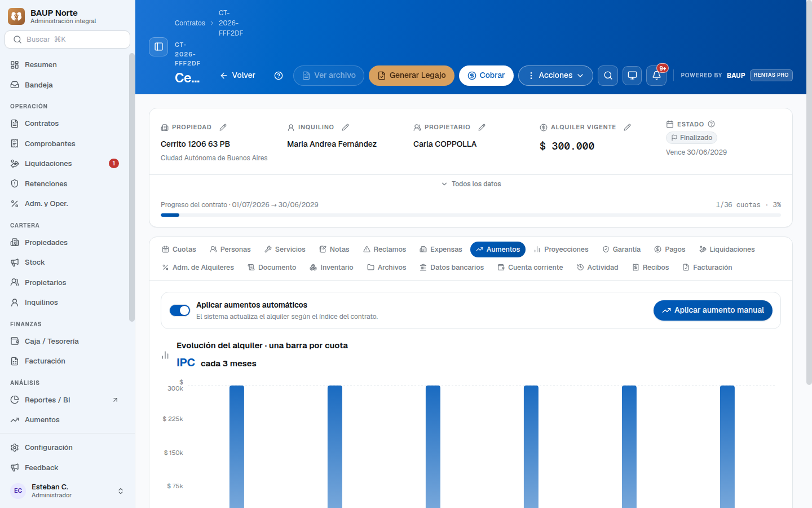Click the Buscar search field
The height and width of the screenshot is (508, 812).
(x=67, y=40)
